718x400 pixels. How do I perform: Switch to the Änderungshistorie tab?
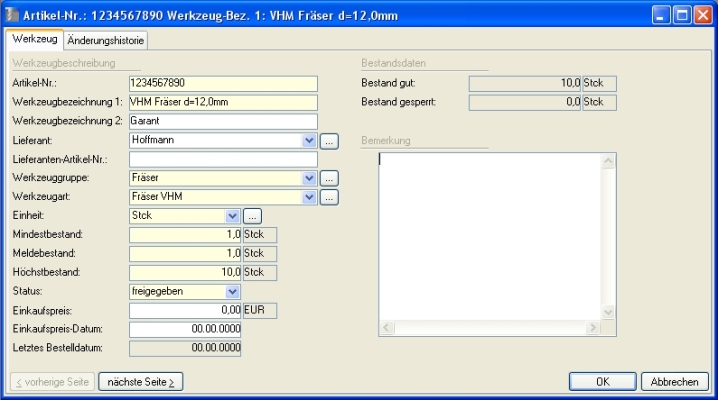click(x=106, y=39)
